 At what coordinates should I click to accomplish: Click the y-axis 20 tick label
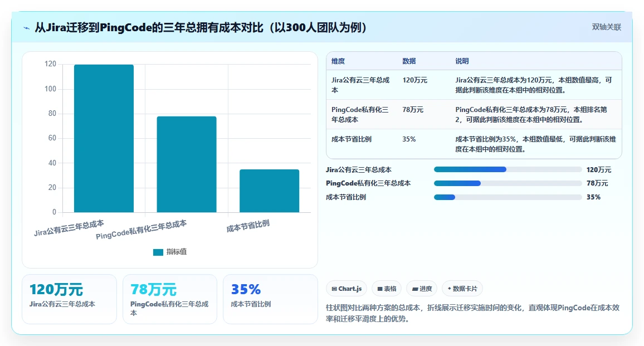pyautogui.click(x=52, y=187)
